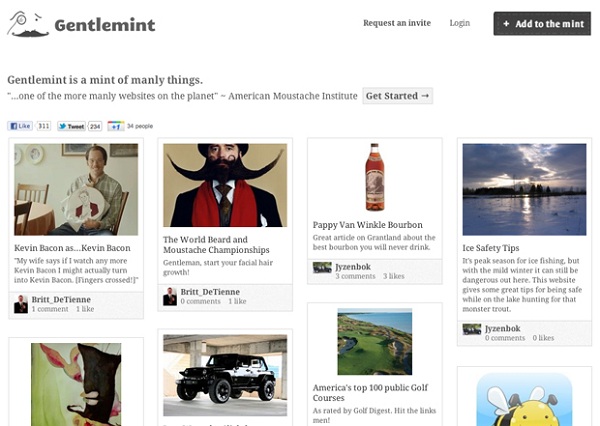
Task: Open the Request an invite link
Action: [x=397, y=23]
